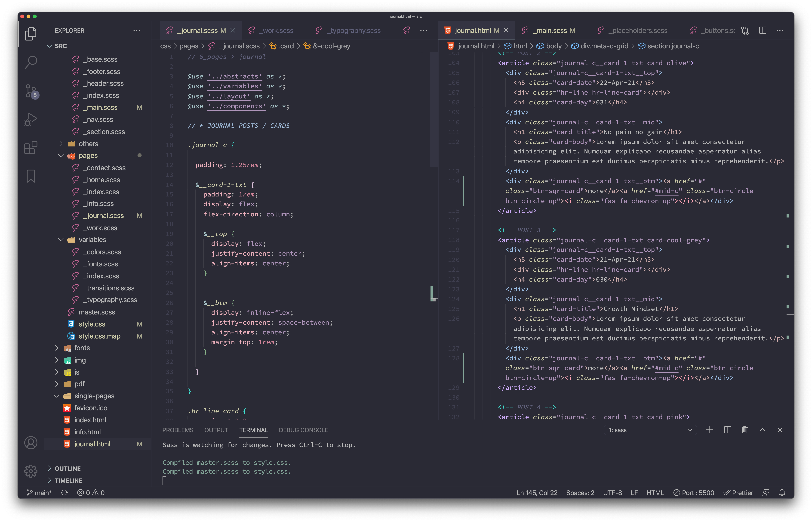Click the Accounts icon in activity bar
Screen dimensions: 812x522
coord(31,443)
